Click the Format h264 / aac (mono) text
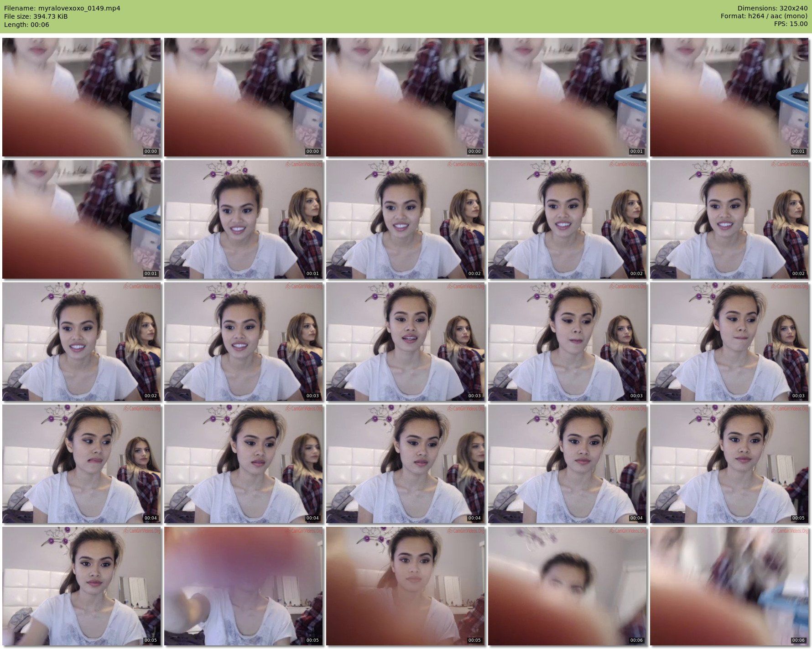This screenshot has height=649, width=812. (764, 16)
